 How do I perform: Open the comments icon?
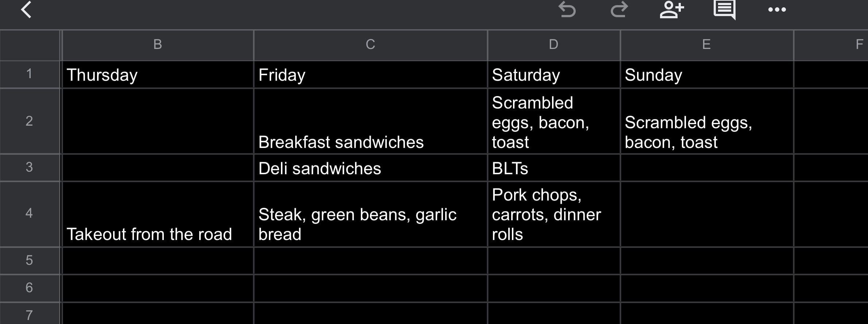click(724, 10)
